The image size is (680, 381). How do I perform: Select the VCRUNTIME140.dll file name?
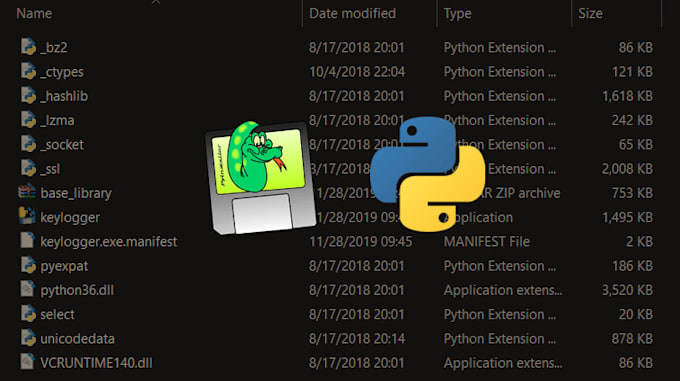(96, 363)
